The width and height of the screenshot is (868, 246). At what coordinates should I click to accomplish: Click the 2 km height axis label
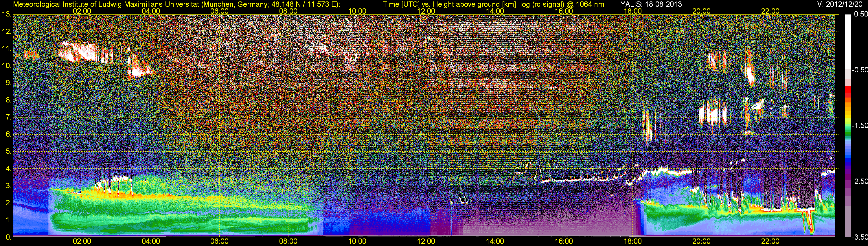click(8, 203)
